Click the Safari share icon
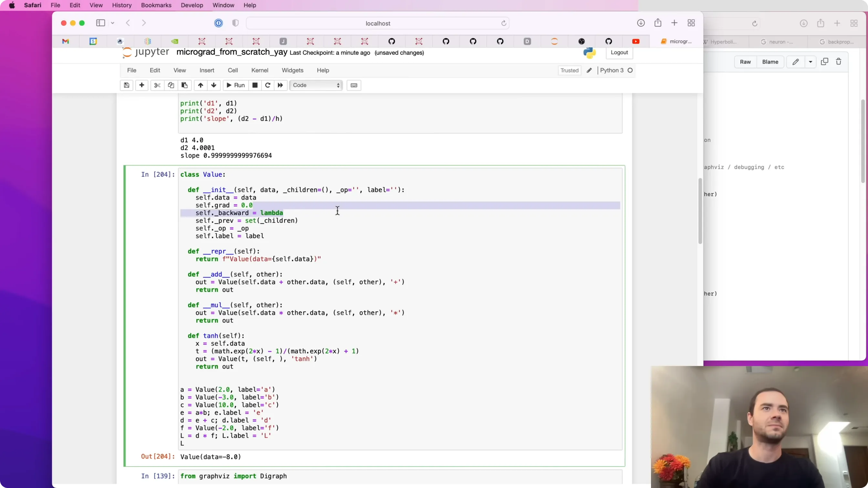Viewport: 868px width, 488px height. pos(658,23)
